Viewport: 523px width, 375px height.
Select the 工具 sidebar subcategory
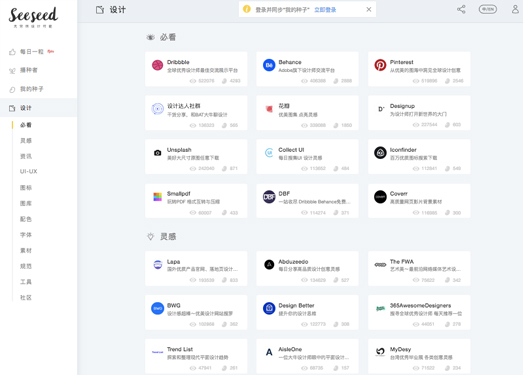click(26, 282)
